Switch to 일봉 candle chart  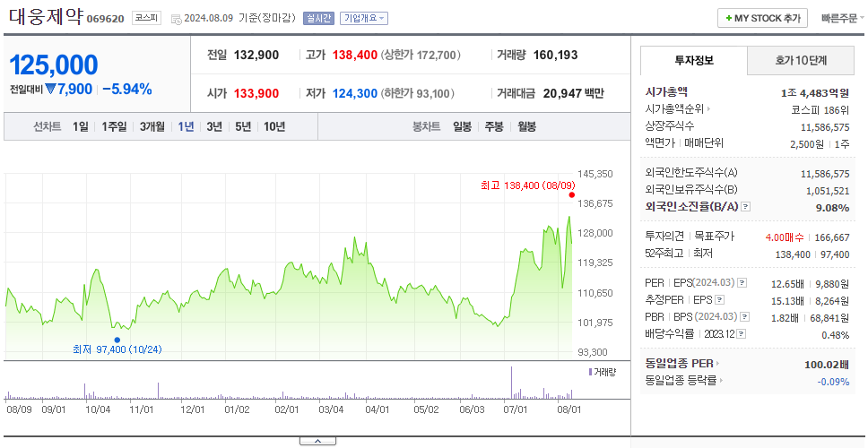[x=462, y=126]
